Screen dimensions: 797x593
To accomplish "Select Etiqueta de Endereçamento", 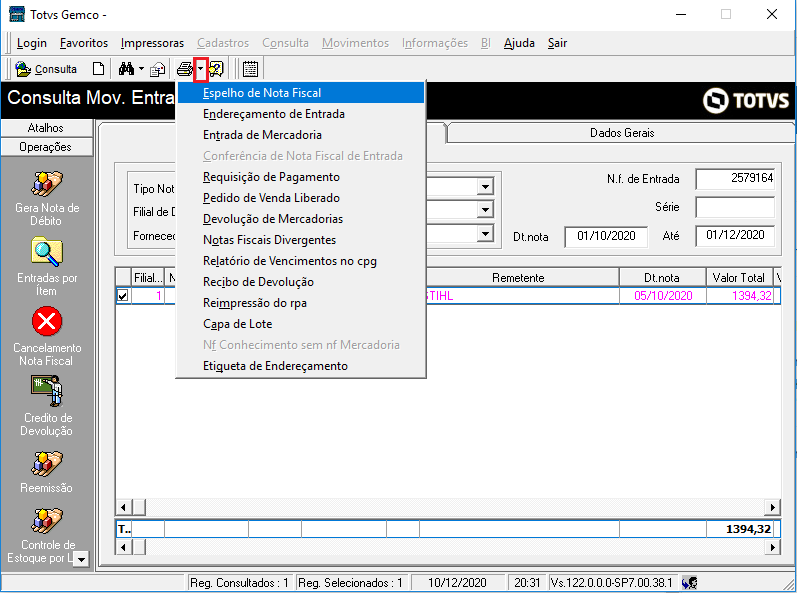I will pos(301,366).
